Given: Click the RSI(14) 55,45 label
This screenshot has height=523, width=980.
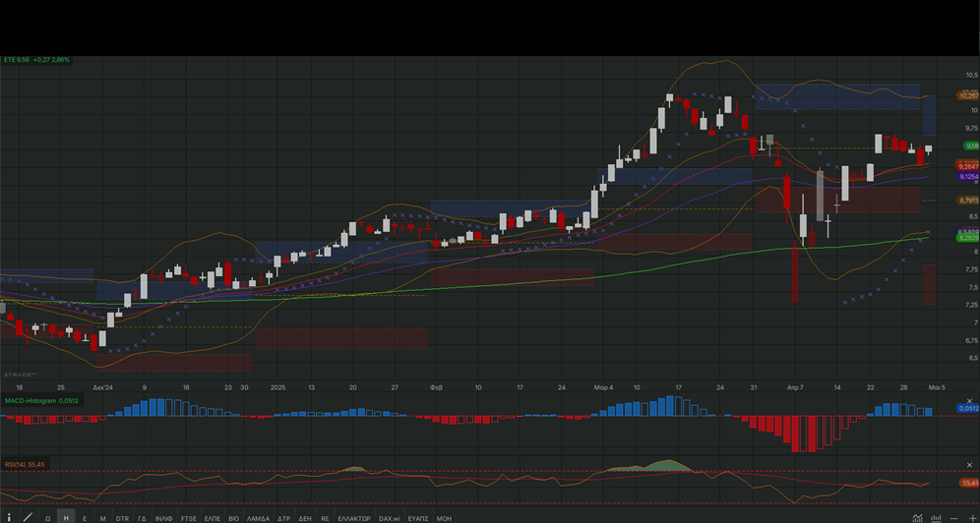Looking at the screenshot, I should coord(24,464).
